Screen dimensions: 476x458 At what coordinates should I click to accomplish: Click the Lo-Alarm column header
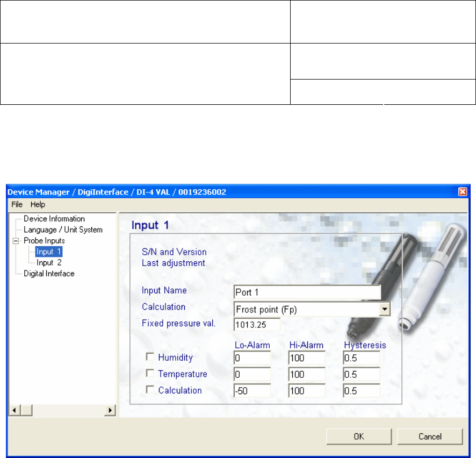[253, 345]
